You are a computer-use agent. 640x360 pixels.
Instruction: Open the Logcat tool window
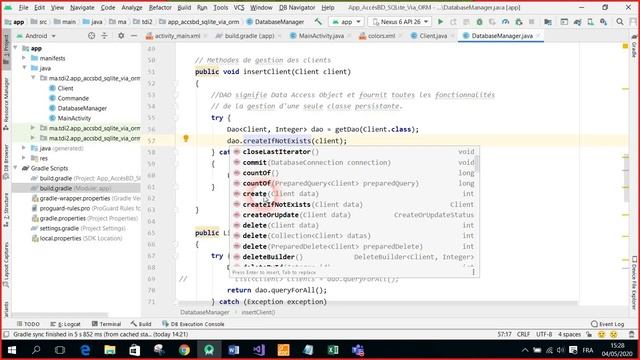[x=65, y=324]
